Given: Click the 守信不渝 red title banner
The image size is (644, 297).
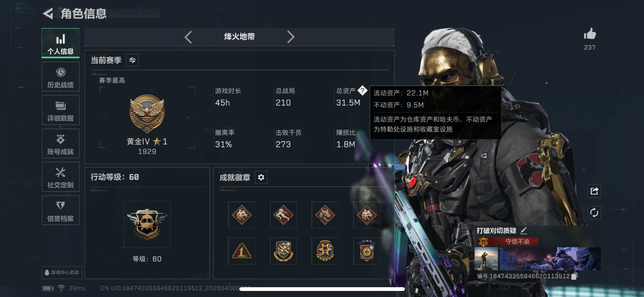Looking at the screenshot, I should point(507,242).
